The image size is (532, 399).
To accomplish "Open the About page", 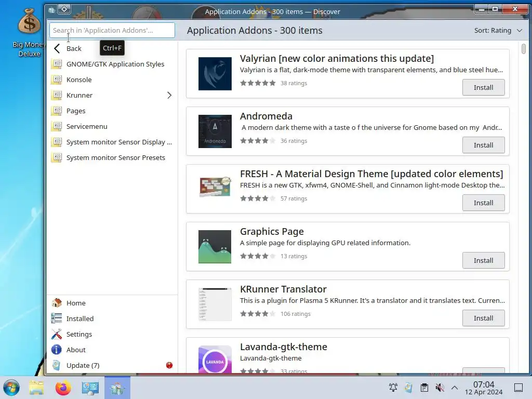I will click(112, 350).
